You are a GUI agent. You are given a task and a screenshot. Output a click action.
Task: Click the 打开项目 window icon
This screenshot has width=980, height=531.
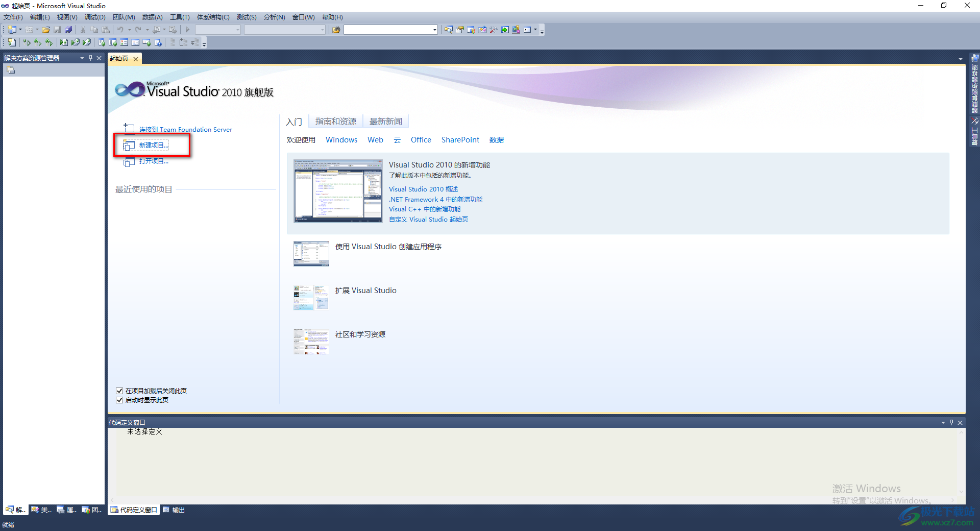click(x=129, y=161)
